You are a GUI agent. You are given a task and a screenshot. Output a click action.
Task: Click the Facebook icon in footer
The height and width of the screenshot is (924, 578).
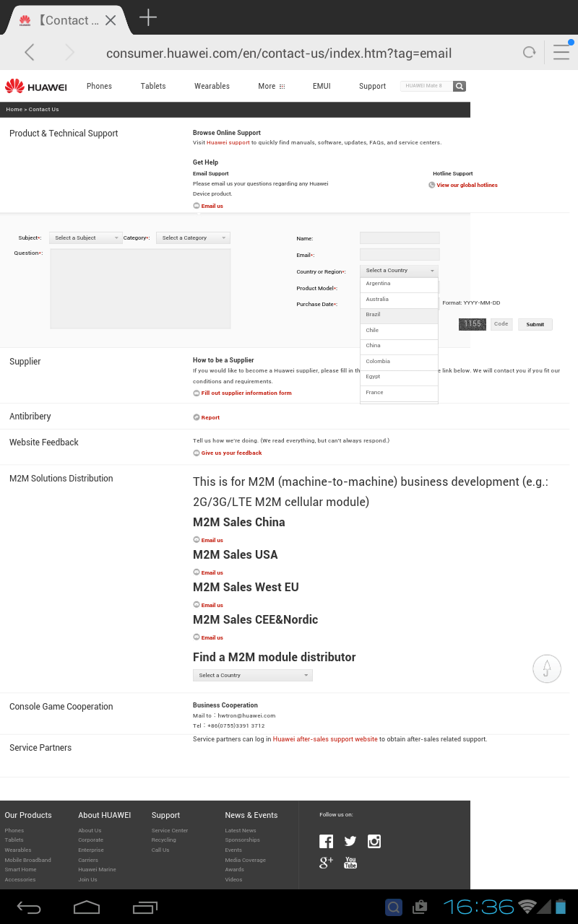coord(326,841)
